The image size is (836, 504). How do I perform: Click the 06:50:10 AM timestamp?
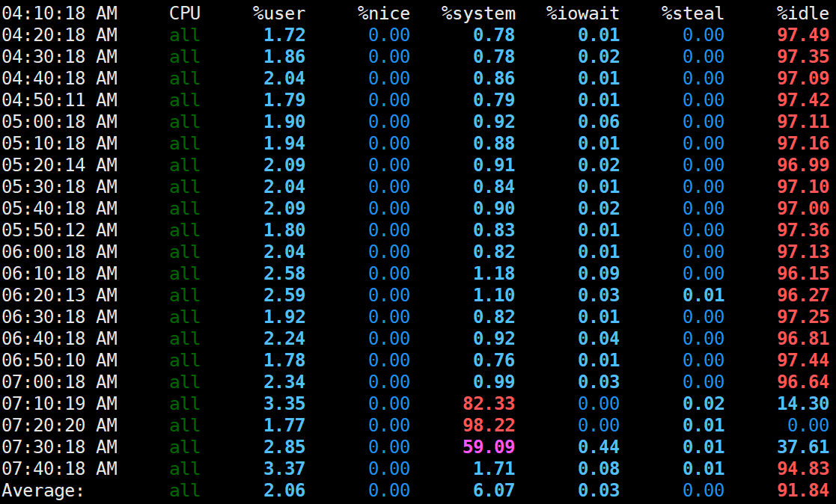[60, 360]
